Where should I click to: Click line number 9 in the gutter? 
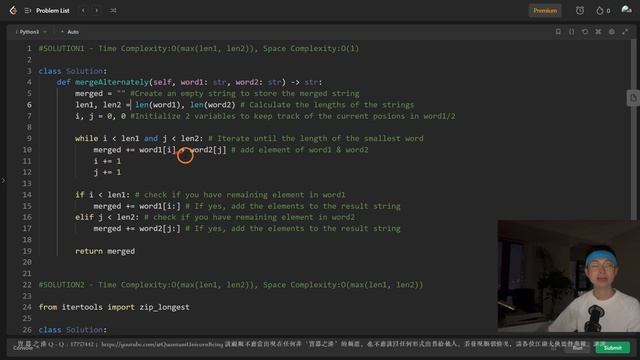click(x=29, y=138)
